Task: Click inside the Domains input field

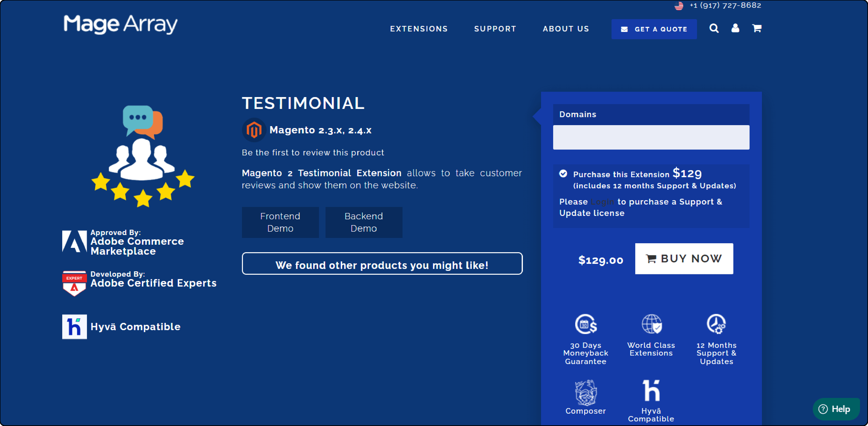Action: [651, 137]
